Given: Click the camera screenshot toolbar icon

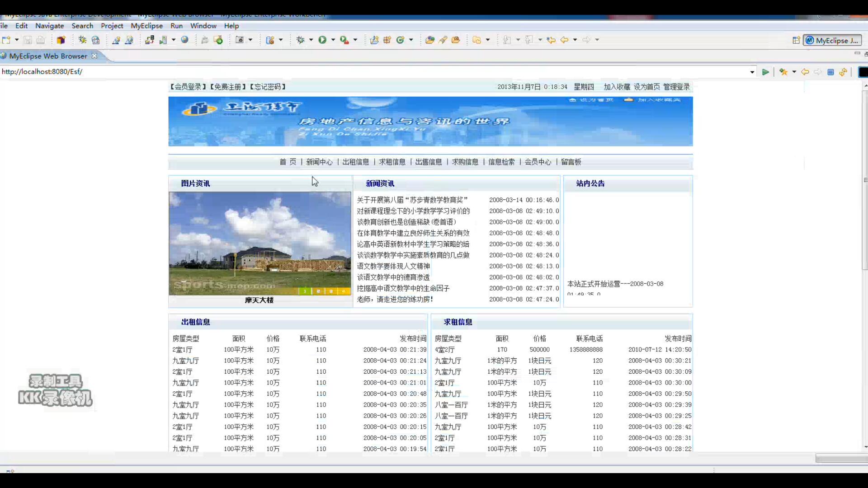Looking at the screenshot, I should click(x=240, y=40).
